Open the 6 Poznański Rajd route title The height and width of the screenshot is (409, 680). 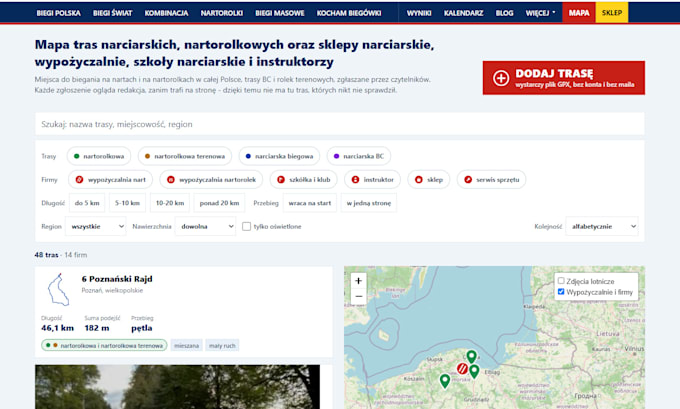click(x=117, y=279)
